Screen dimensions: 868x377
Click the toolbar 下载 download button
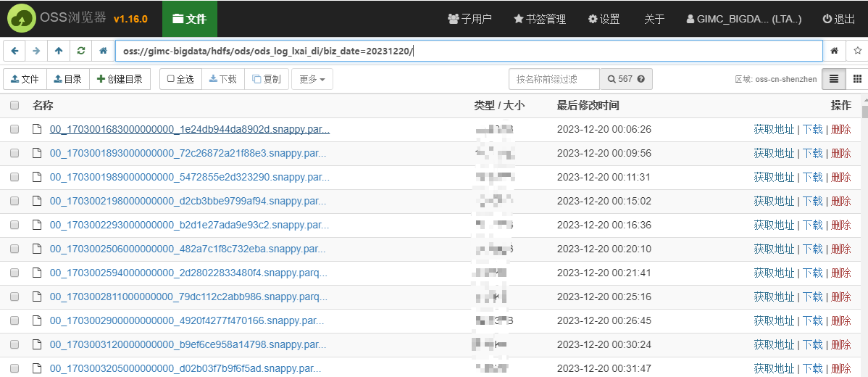222,79
